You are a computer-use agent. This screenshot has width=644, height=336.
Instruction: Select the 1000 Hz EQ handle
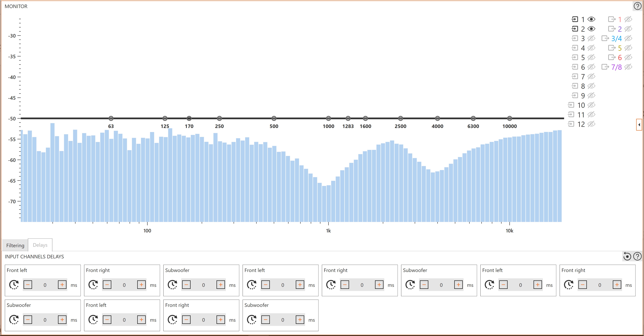328,118
